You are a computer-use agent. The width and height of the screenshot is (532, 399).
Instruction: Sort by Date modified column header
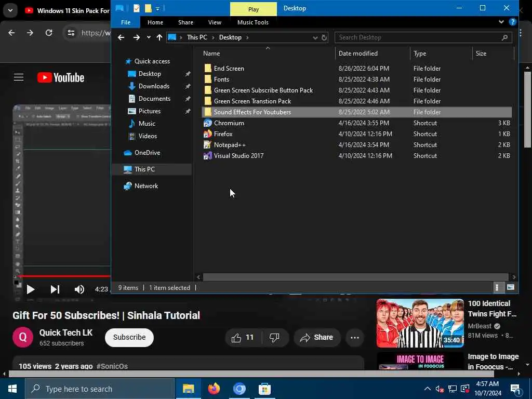[358, 54]
